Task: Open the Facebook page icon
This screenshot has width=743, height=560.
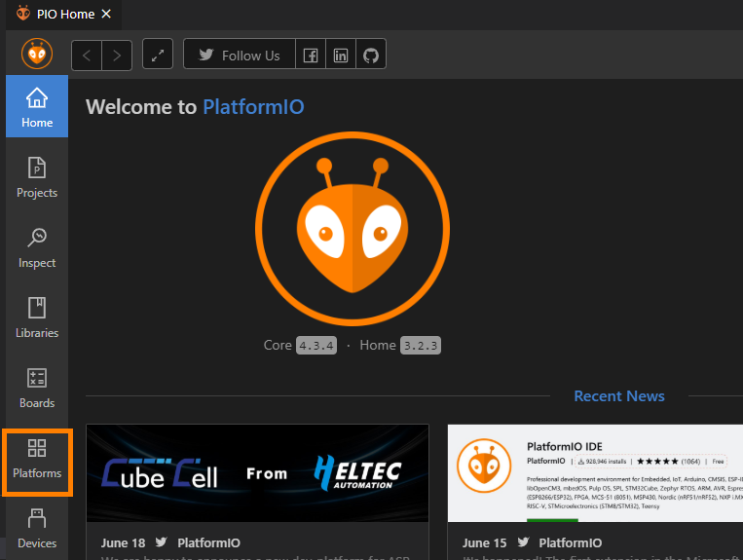Action: [311, 55]
